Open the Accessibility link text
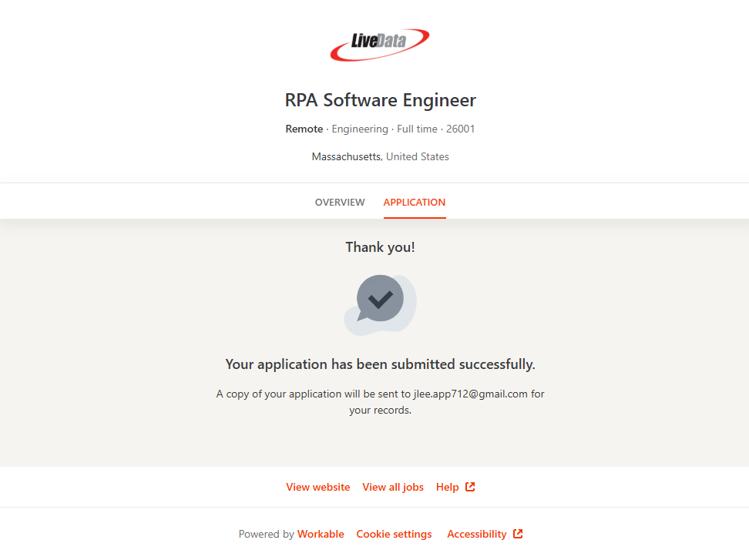The height and width of the screenshot is (560, 749). [476, 534]
